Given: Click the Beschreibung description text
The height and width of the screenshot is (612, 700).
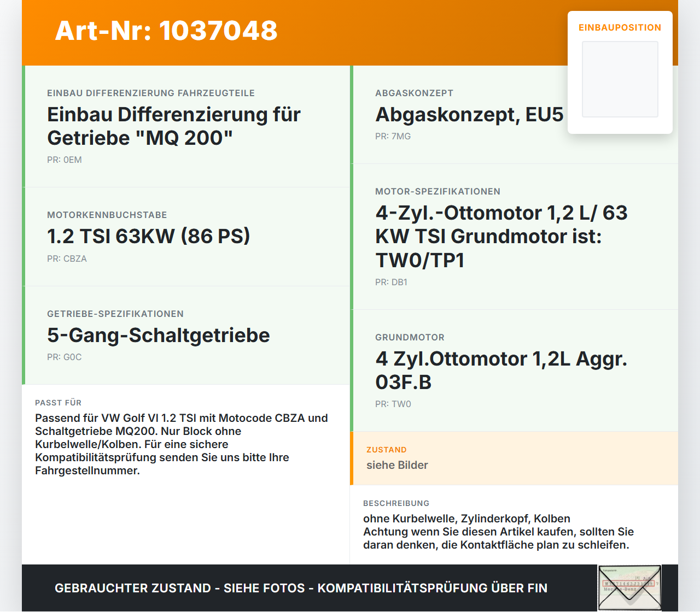Looking at the screenshot, I should click(498, 532).
